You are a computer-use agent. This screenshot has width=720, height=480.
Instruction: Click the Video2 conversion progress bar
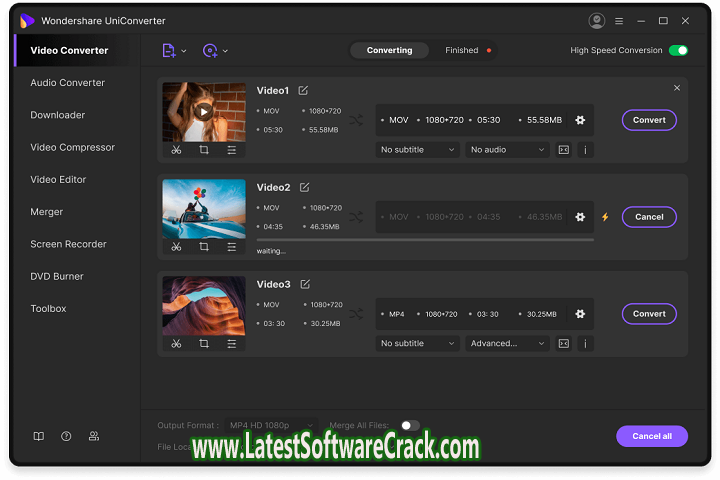click(x=425, y=240)
